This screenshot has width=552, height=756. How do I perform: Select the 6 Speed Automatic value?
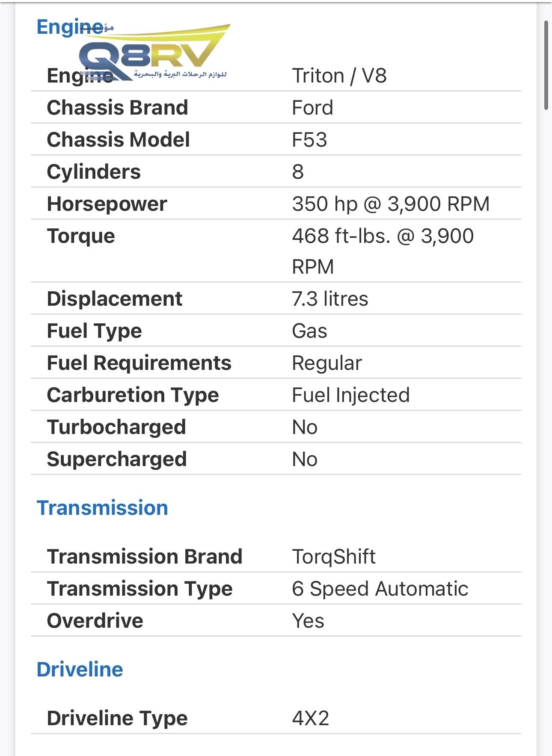coord(380,589)
